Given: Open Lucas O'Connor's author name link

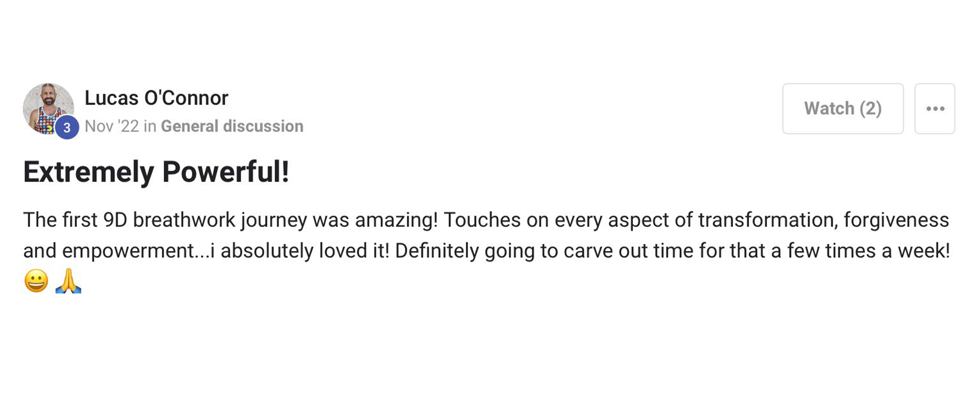Looking at the screenshot, I should click(x=156, y=98).
